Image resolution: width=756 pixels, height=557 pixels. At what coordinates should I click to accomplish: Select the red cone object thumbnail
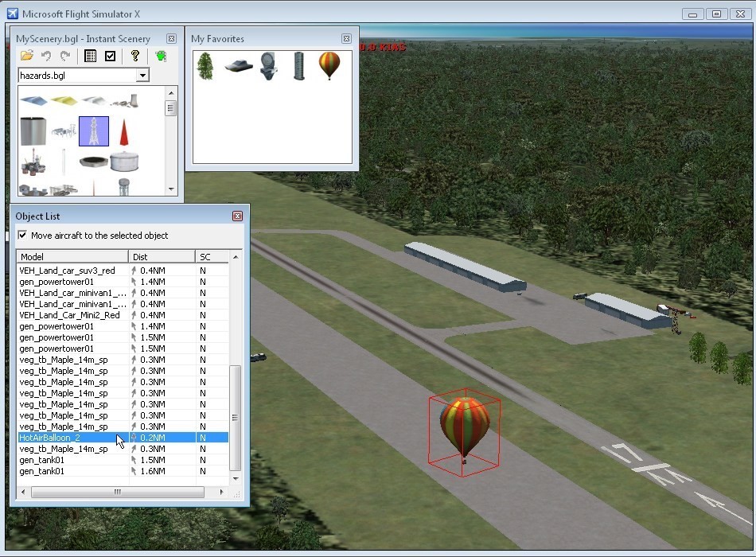click(123, 132)
